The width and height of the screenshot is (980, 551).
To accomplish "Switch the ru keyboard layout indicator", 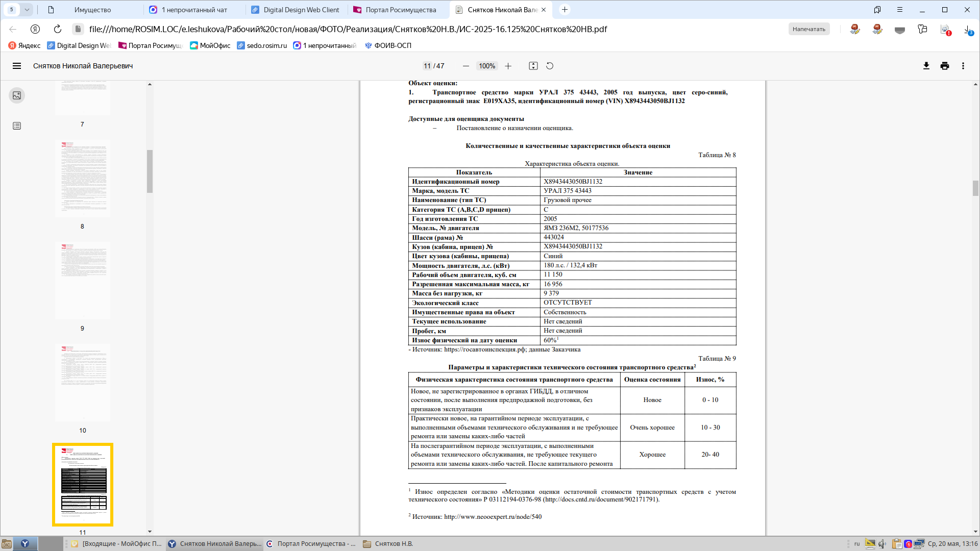I will pyautogui.click(x=857, y=544).
